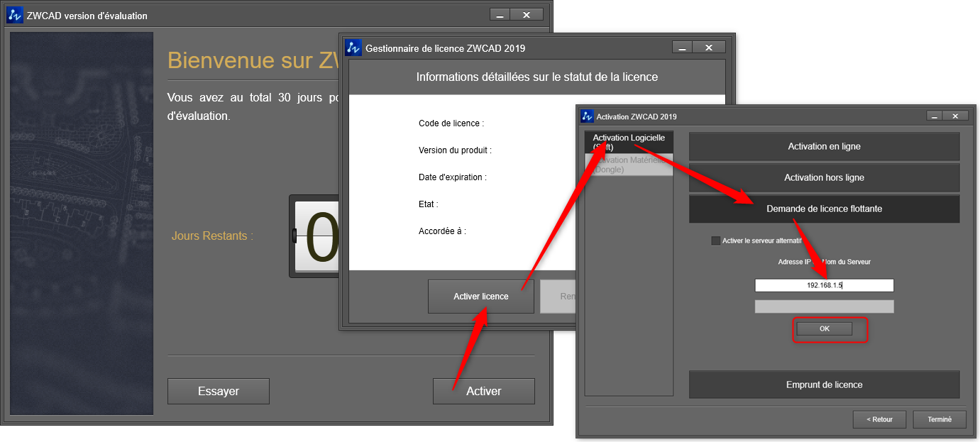The image size is (980, 442).
Task: Confirm the server address with OK
Action: coord(824,328)
